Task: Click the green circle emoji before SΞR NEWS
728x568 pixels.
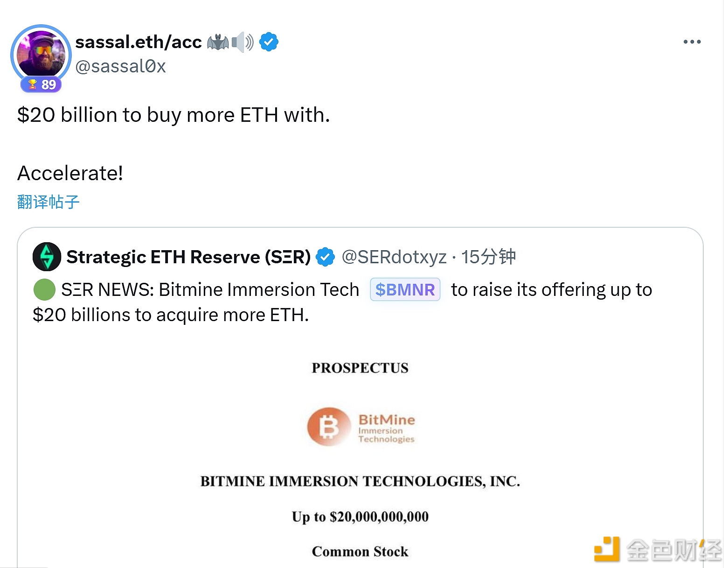Action: pos(44,290)
